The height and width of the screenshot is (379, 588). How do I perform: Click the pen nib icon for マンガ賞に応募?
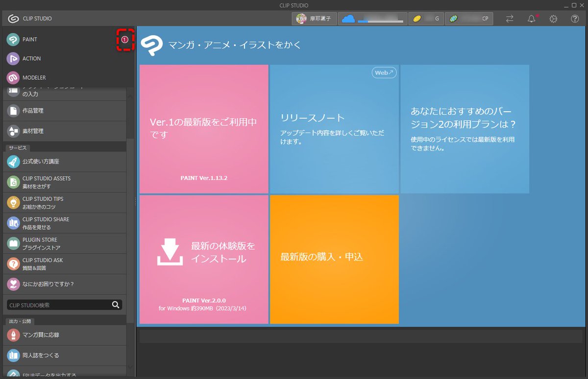(x=13, y=335)
